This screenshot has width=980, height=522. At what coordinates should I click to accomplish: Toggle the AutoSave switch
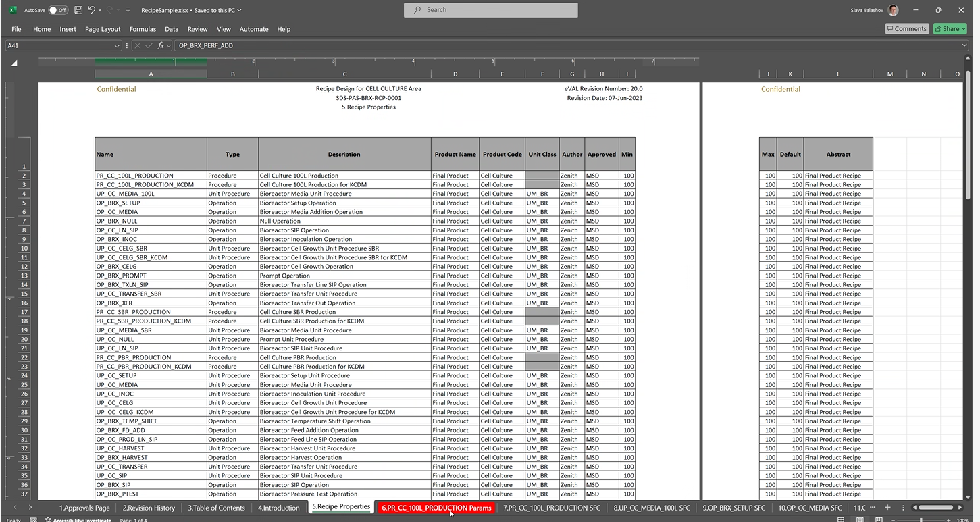57,10
